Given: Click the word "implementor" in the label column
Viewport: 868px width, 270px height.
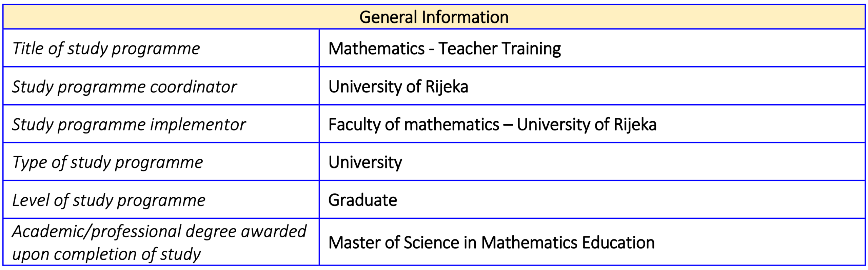Looking at the screenshot, I should pos(198,125).
